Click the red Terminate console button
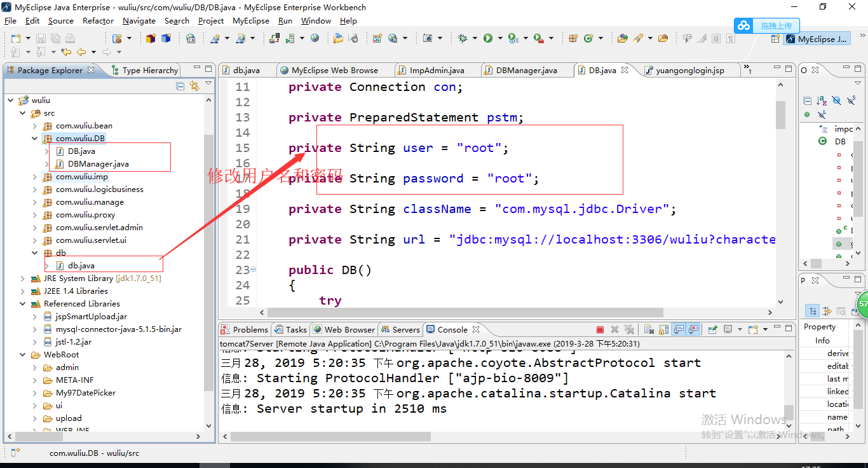This screenshot has width=868, height=468. tap(600, 329)
